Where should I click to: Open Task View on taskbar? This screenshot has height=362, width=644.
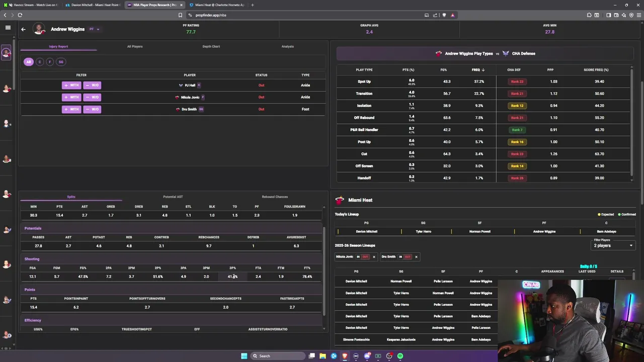(x=312, y=356)
